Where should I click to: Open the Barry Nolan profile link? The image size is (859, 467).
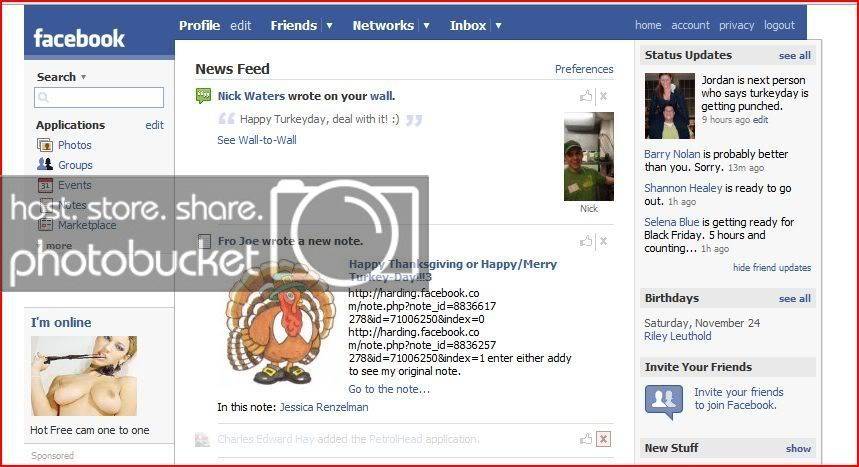click(672, 154)
